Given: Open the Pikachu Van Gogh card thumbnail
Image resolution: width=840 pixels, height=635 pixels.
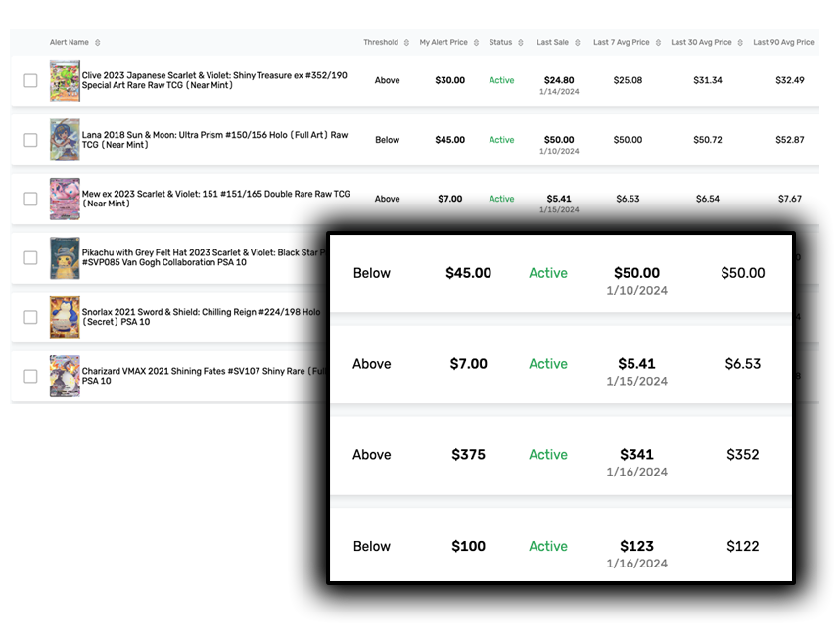Looking at the screenshot, I should coord(65,258).
